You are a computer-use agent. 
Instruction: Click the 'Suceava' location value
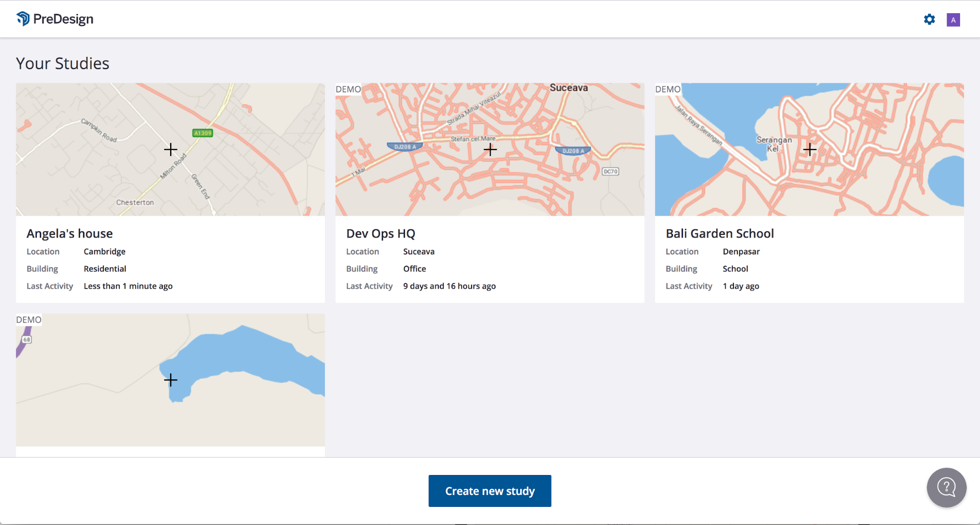(x=419, y=251)
